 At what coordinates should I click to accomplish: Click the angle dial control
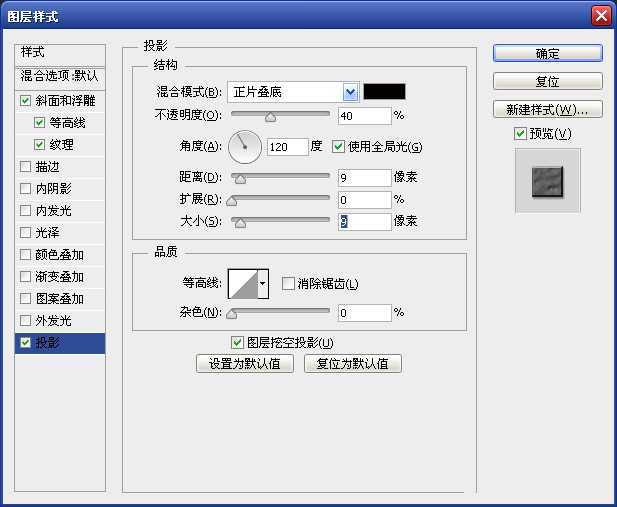[244, 147]
